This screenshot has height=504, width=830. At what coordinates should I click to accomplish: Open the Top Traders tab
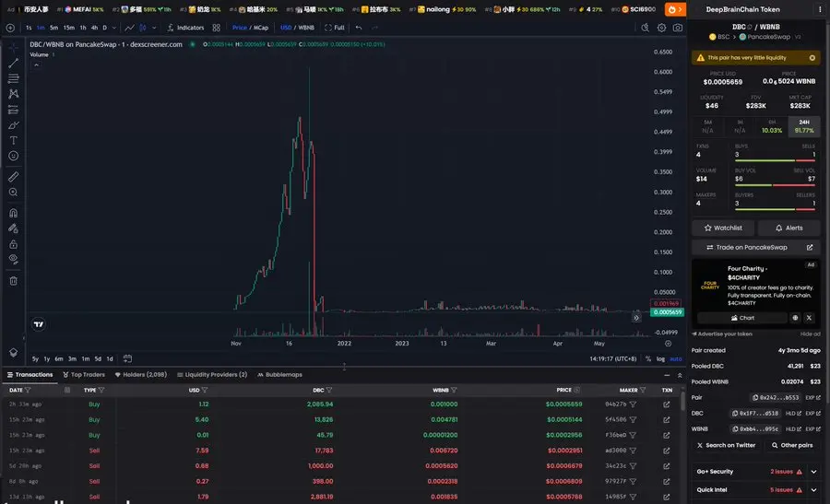click(84, 374)
